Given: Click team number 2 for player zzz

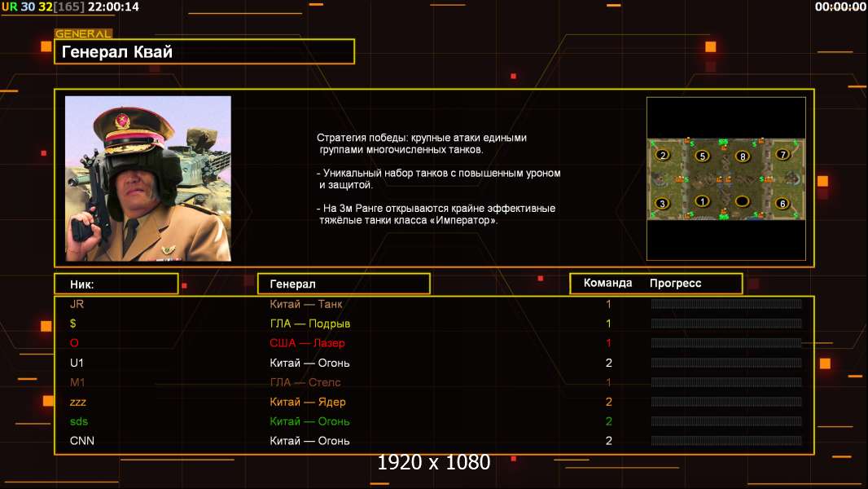Looking at the screenshot, I should 608,402.
